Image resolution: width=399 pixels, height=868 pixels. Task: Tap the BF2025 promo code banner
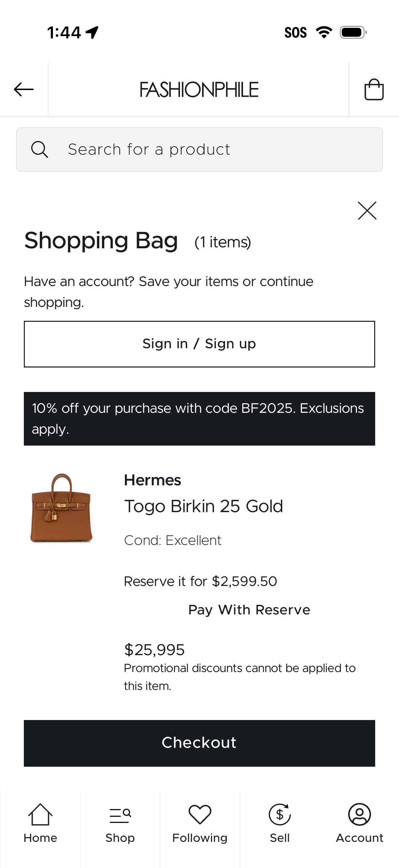pyautogui.click(x=199, y=418)
